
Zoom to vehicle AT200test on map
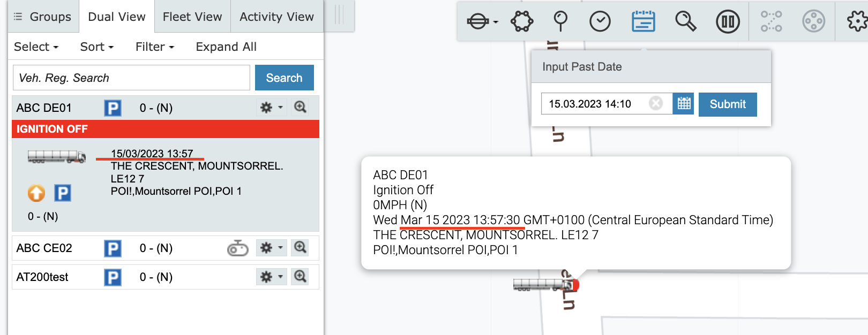(300, 277)
